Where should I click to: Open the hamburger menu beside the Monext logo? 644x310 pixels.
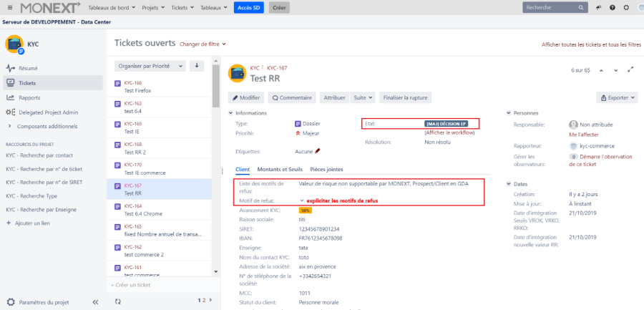[9, 8]
